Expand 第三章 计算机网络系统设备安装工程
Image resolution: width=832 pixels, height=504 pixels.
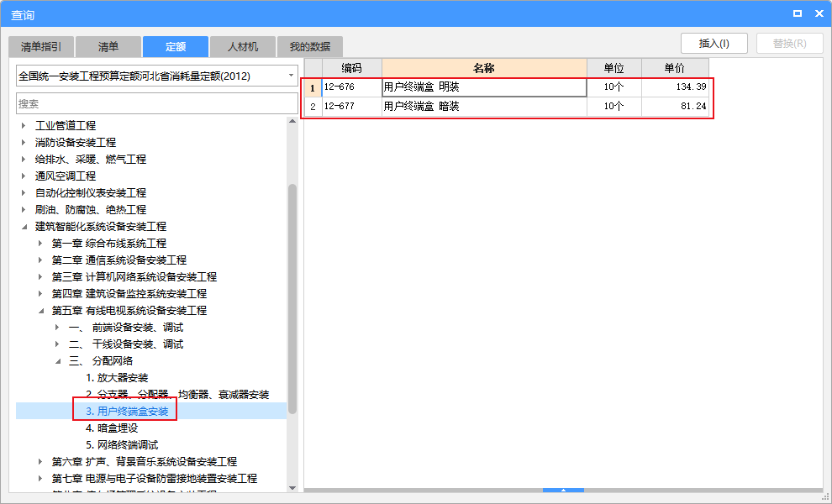(x=40, y=277)
